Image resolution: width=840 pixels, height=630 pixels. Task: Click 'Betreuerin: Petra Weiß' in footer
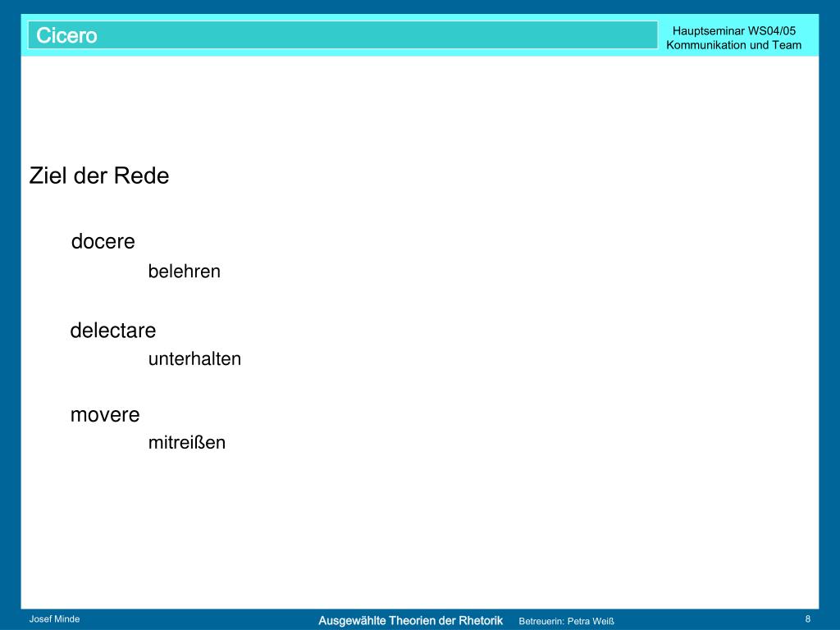(566, 622)
